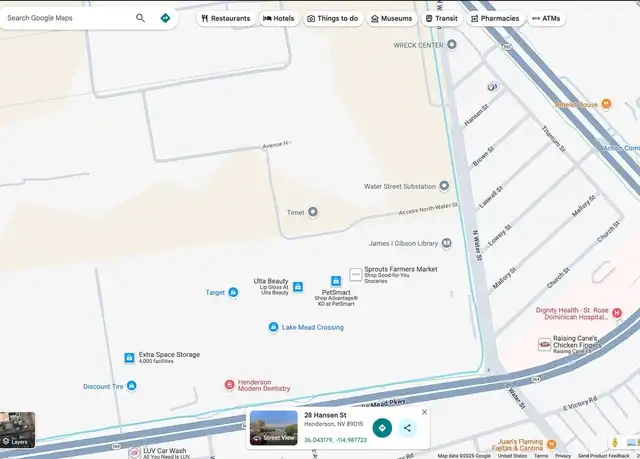Click the N Water St road label

[477, 246]
